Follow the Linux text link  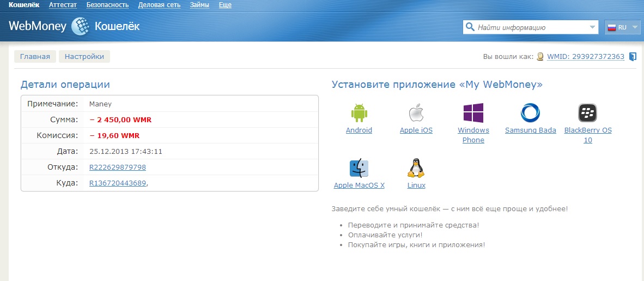coord(416,185)
